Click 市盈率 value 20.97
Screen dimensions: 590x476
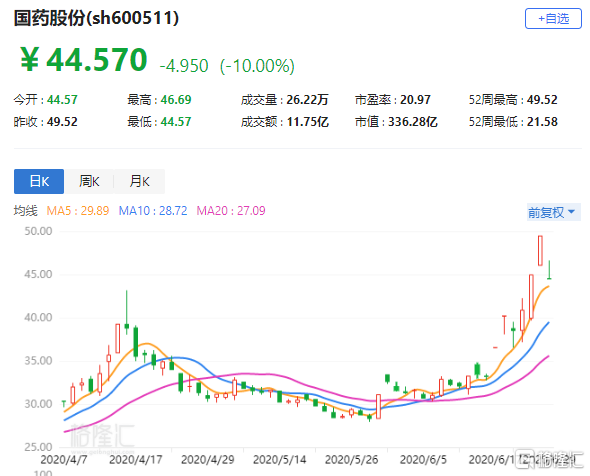tap(415, 100)
